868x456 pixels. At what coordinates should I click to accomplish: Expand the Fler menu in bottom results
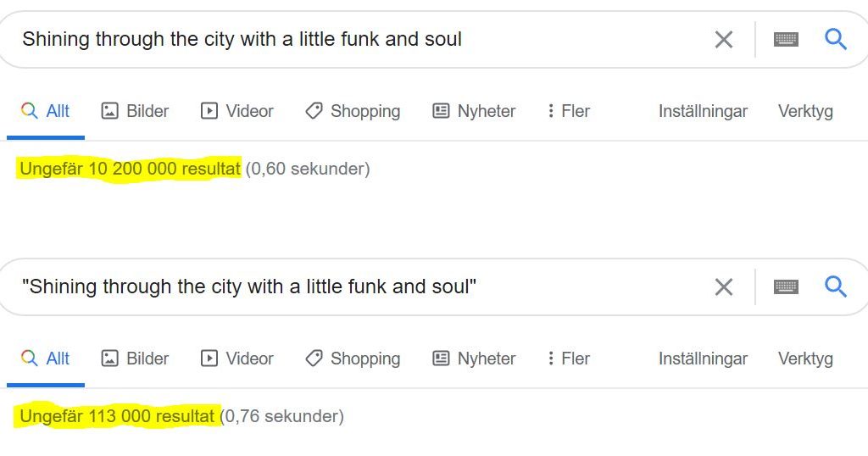(569, 358)
